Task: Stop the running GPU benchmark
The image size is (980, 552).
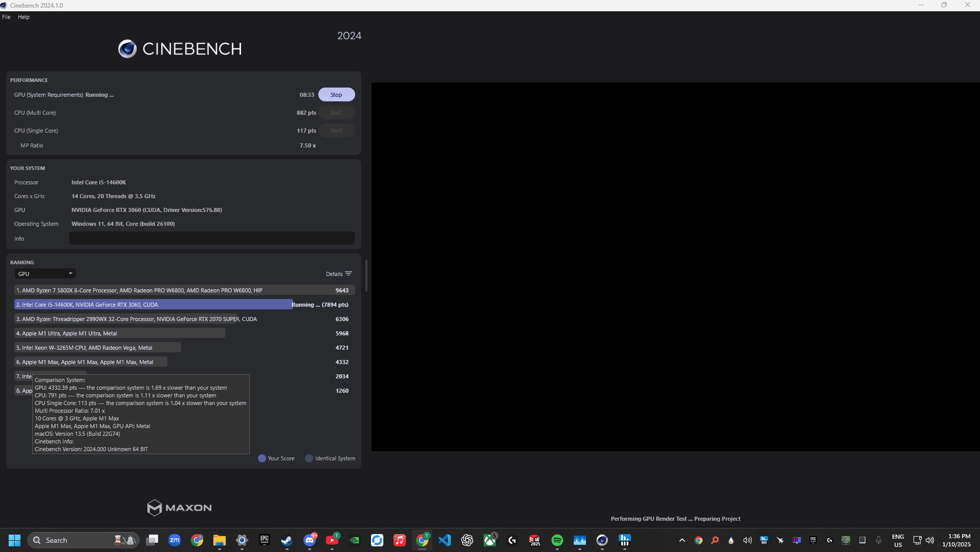Action: pyautogui.click(x=336, y=95)
